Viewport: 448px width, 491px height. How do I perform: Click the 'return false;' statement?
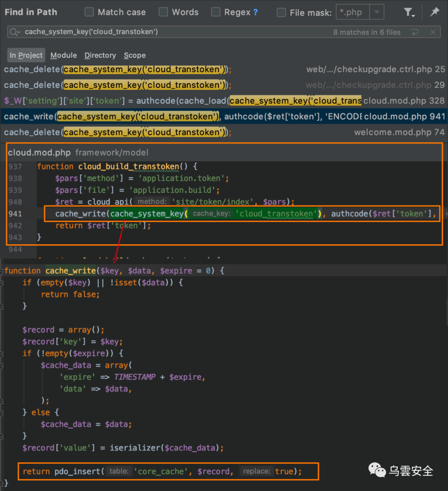tap(71, 294)
